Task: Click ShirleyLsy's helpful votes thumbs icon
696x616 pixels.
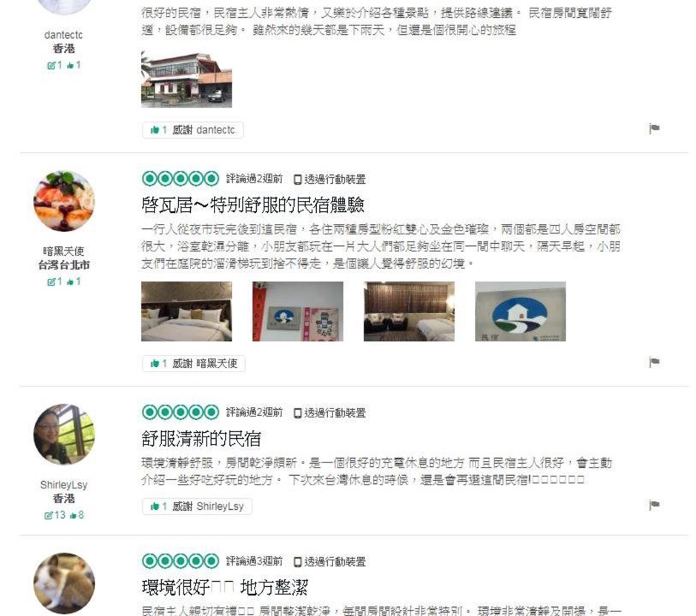Action: (74, 515)
